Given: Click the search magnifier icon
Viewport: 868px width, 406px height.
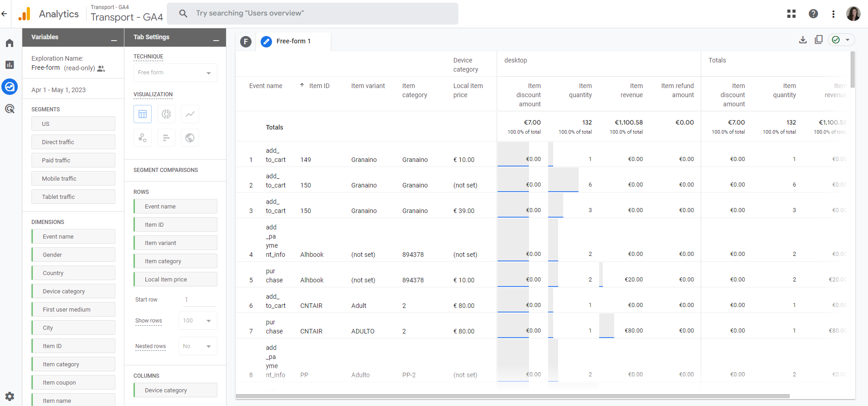Looking at the screenshot, I should [x=183, y=14].
